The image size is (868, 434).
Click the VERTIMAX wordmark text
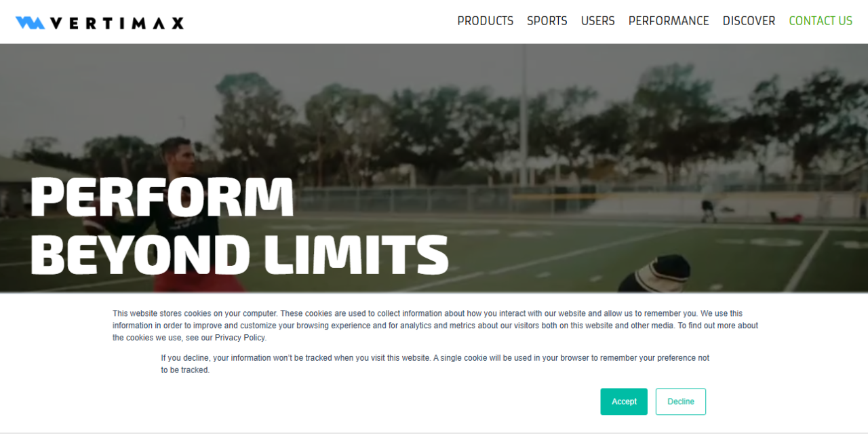117,23
